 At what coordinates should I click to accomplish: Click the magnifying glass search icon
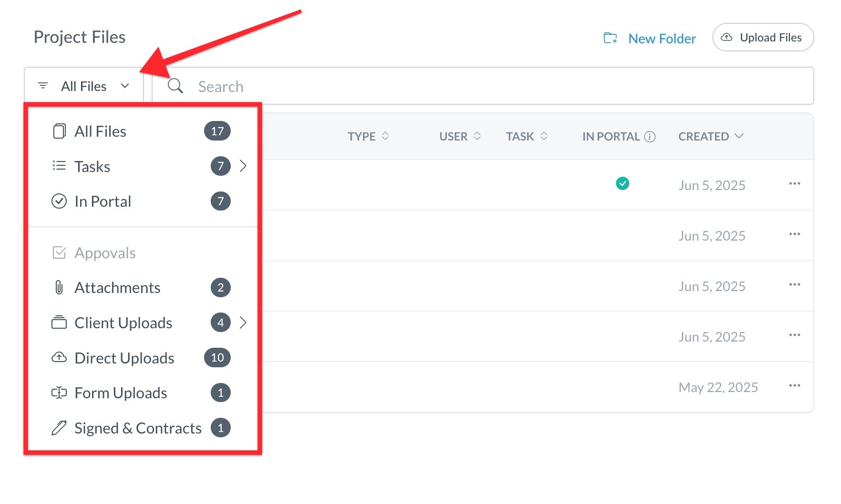click(175, 86)
